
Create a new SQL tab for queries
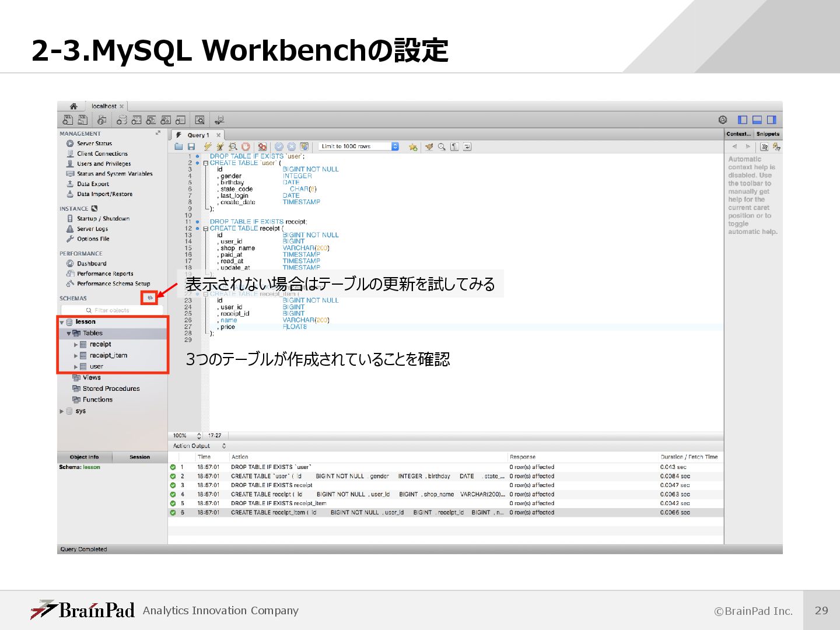point(68,120)
